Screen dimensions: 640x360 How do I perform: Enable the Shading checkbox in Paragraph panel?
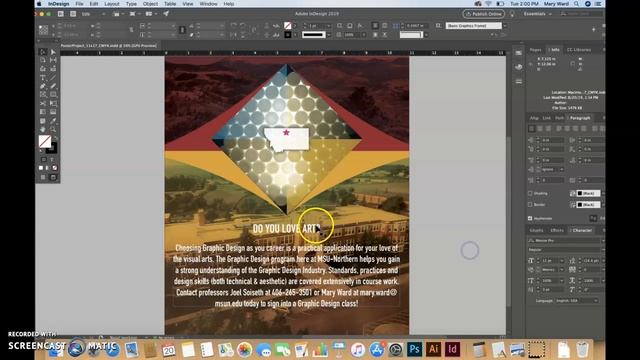[x=530, y=193]
